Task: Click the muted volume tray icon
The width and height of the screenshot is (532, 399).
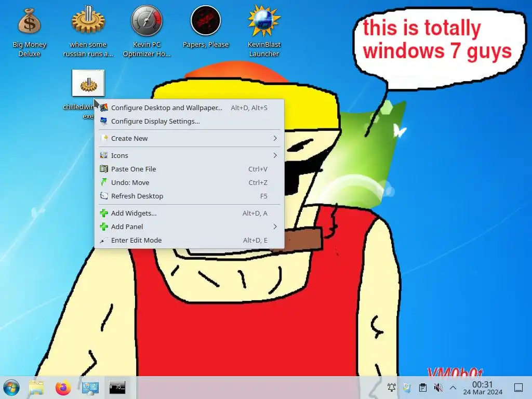Action: coord(438,387)
